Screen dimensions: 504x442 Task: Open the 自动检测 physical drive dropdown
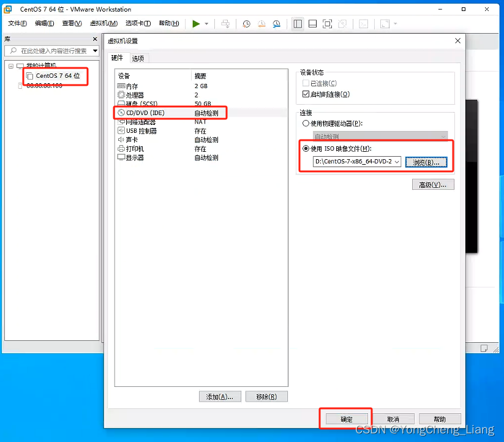point(380,136)
